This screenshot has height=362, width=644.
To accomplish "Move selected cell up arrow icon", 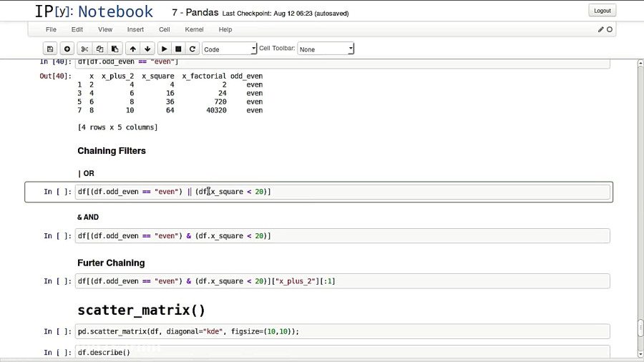I will click(132, 49).
